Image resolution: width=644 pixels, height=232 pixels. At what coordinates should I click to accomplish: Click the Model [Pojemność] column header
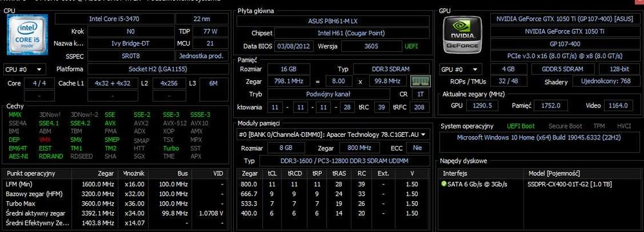(x=582, y=174)
